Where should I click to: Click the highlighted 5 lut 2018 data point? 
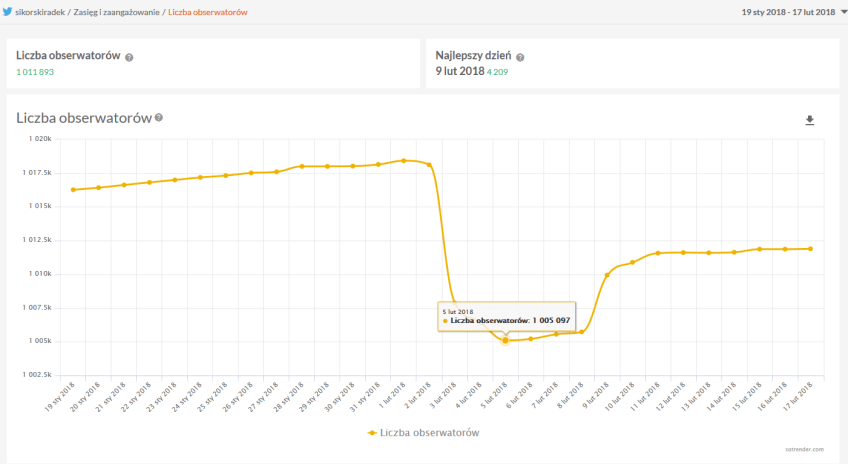pyautogui.click(x=505, y=341)
